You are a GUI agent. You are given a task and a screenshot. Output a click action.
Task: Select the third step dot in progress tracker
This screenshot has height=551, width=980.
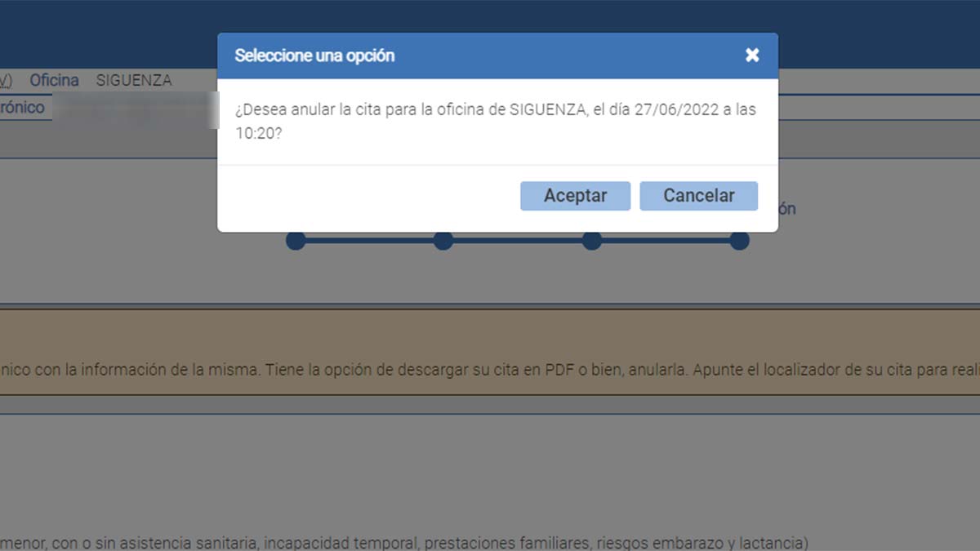click(x=592, y=241)
